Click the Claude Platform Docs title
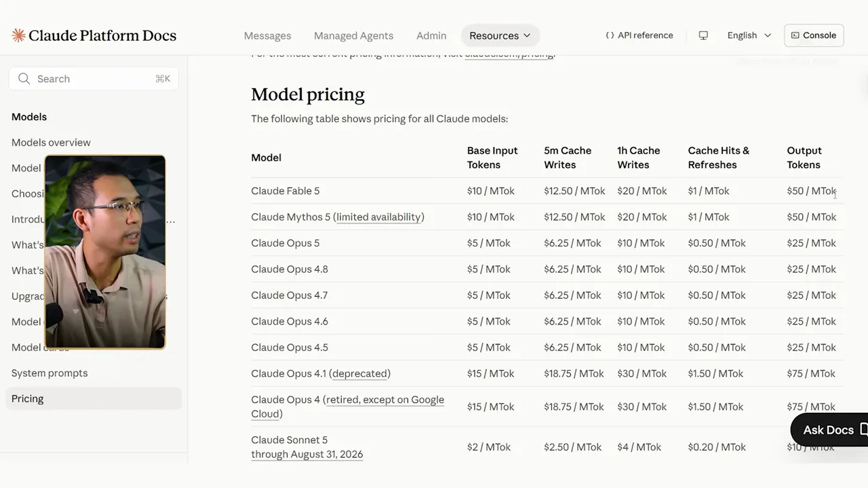 102,35
